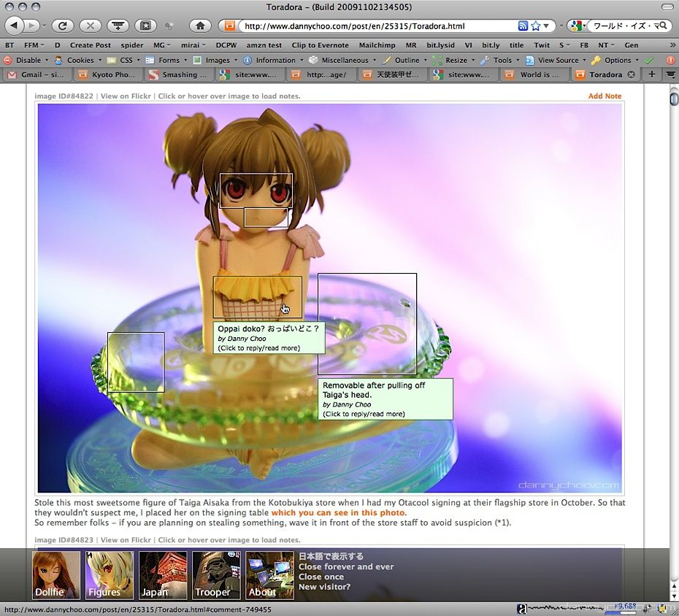The image size is (679, 616).
Task: Click the Alexa 'a' icon in status bar
Action: coord(522,609)
